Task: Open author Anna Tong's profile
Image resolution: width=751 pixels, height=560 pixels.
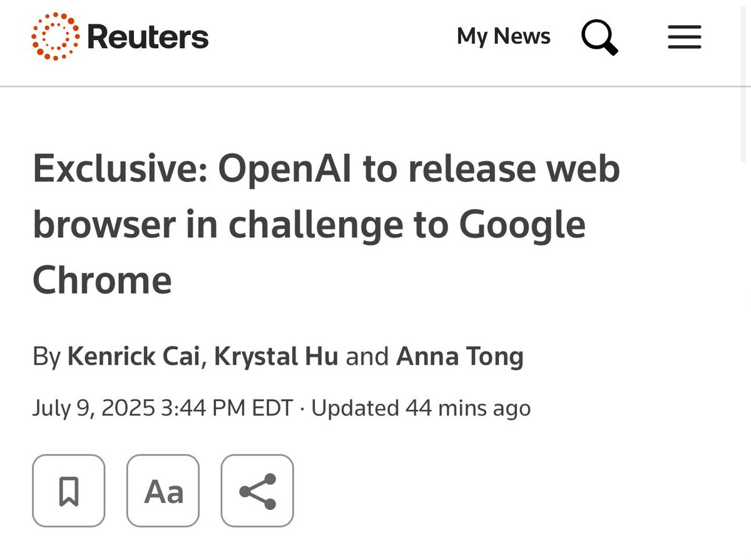Action: coord(460,357)
